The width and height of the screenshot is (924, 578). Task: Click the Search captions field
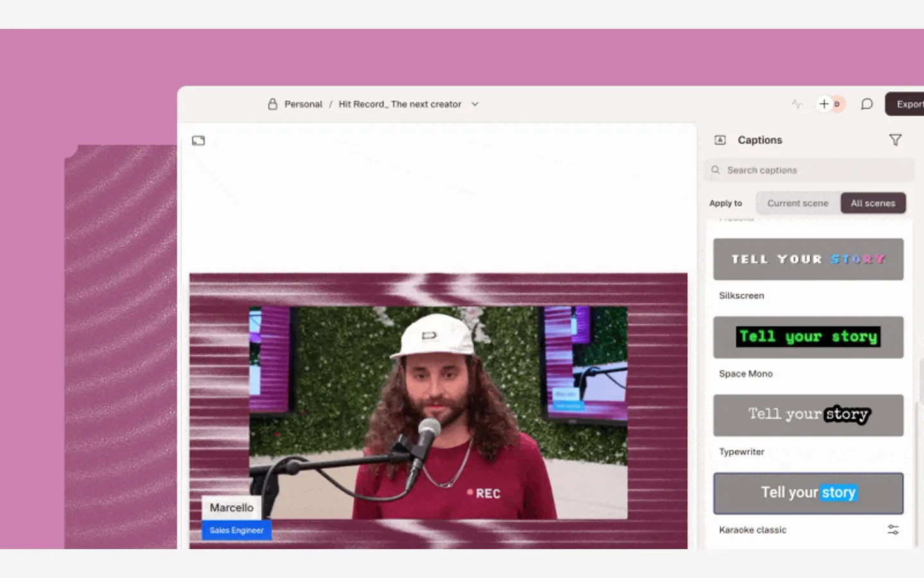809,170
